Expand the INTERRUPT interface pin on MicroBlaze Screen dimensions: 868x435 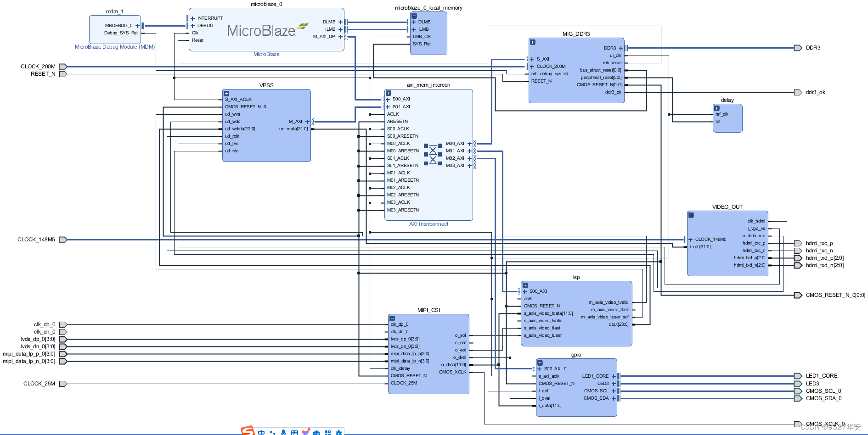pyautogui.click(x=193, y=18)
